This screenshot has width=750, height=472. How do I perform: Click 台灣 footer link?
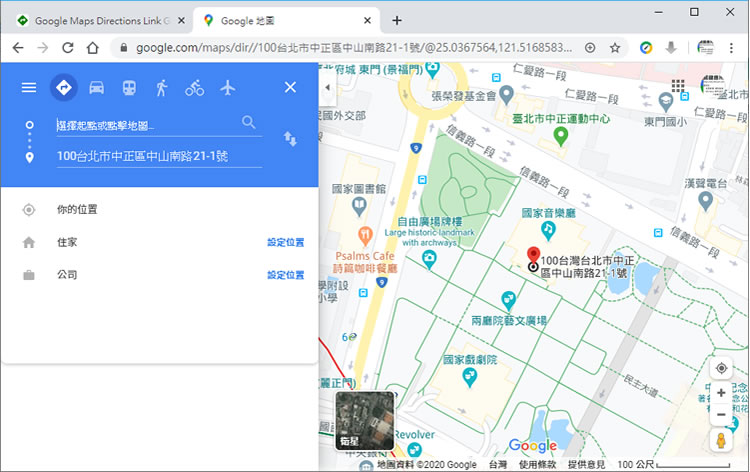(498, 464)
